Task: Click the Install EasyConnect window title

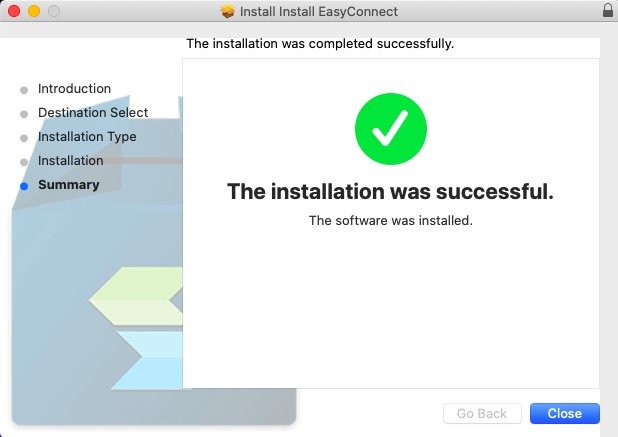Action: click(318, 11)
